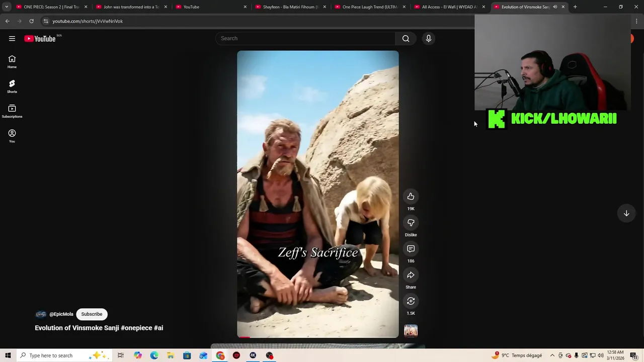The height and width of the screenshot is (362, 644).
Task: Click the Windows taskbar search box
Action: pos(65,355)
